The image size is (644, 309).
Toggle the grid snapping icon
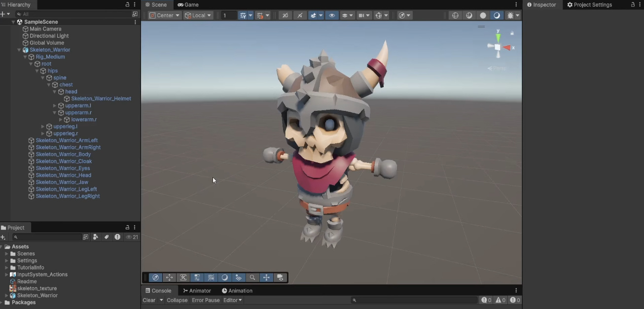(243, 15)
